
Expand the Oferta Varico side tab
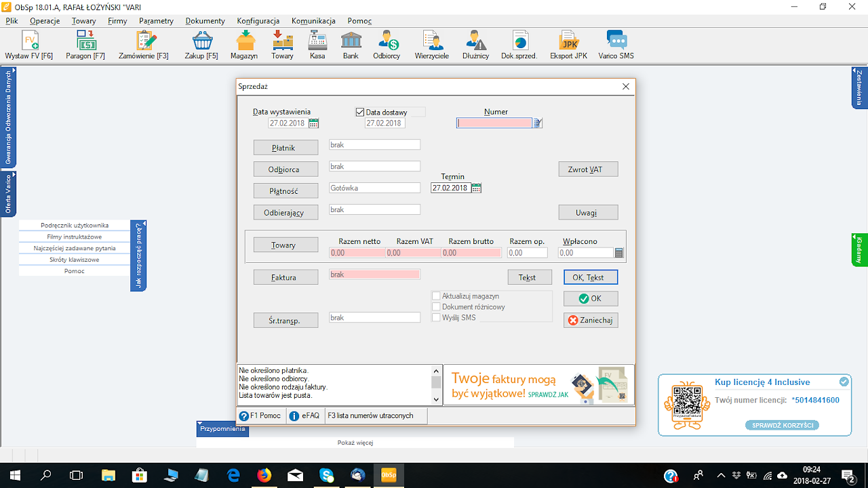point(7,195)
